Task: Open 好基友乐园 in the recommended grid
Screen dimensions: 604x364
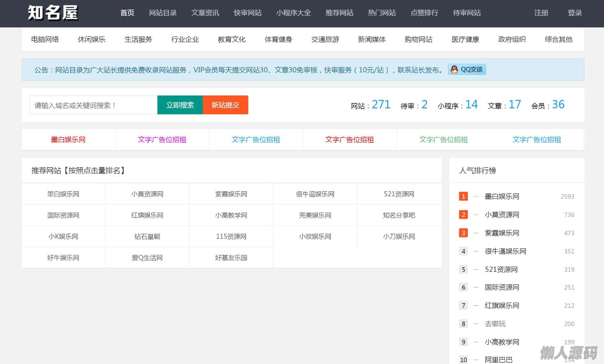Action: 231,258
